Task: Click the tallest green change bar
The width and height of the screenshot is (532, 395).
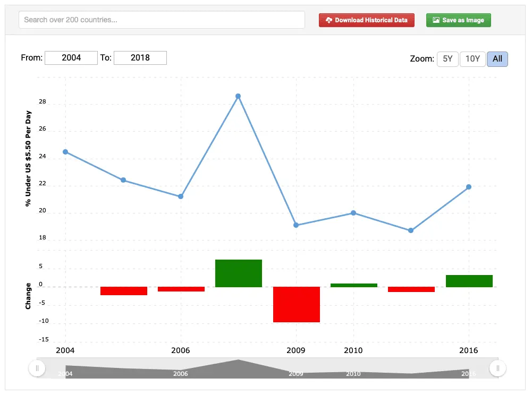Action: pos(238,273)
